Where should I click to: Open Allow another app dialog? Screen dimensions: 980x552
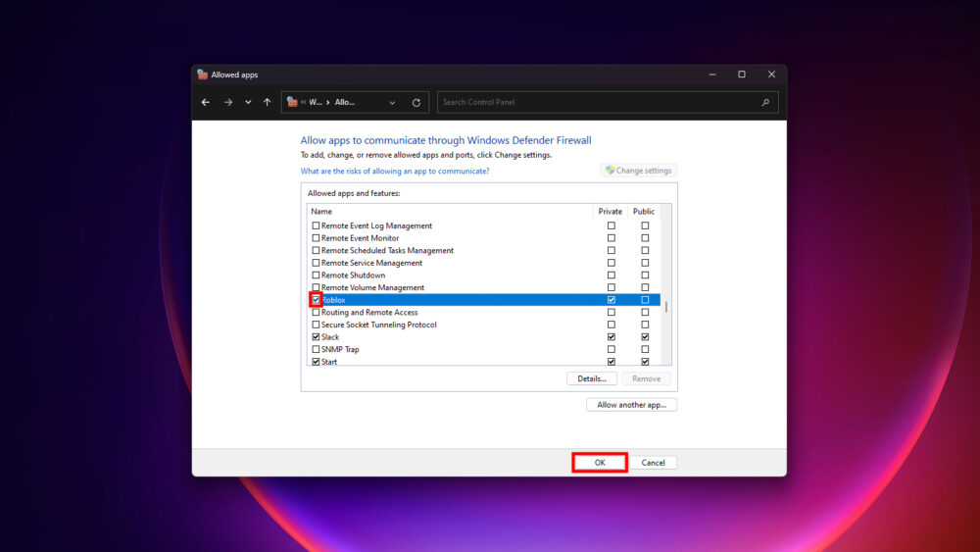[x=631, y=405]
